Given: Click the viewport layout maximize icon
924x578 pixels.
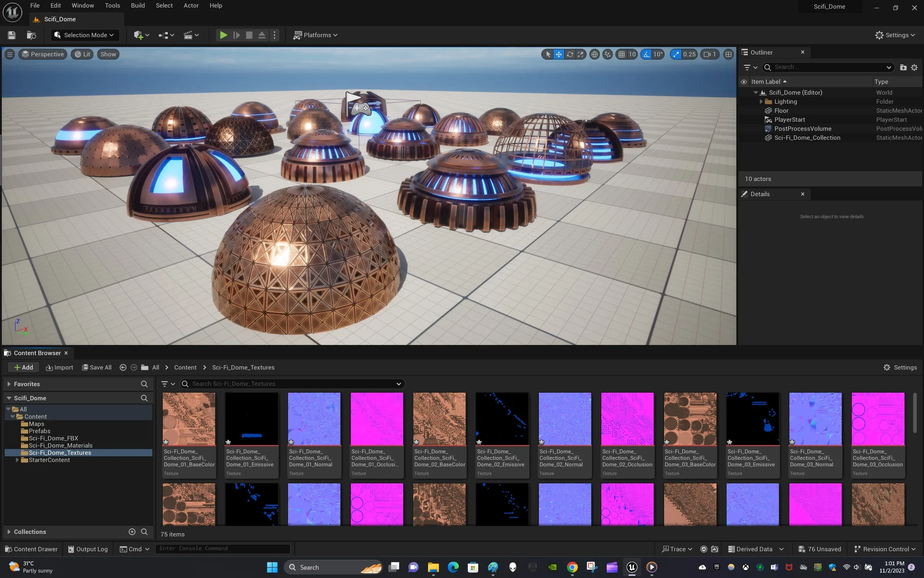Looking at the screenshot, I should 728,54.
